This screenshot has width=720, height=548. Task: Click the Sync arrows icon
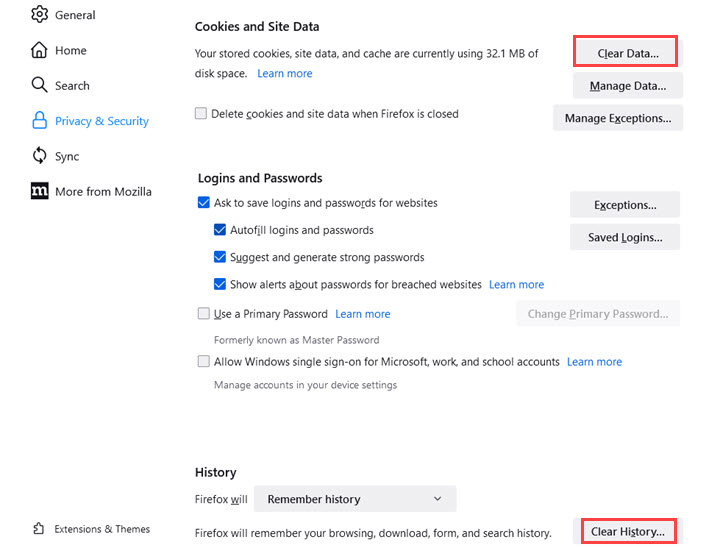(x=40, y=156)
